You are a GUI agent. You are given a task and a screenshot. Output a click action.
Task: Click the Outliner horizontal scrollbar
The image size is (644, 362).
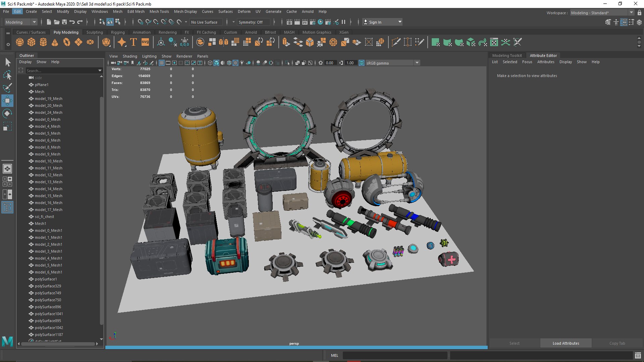tap(58, 344)
